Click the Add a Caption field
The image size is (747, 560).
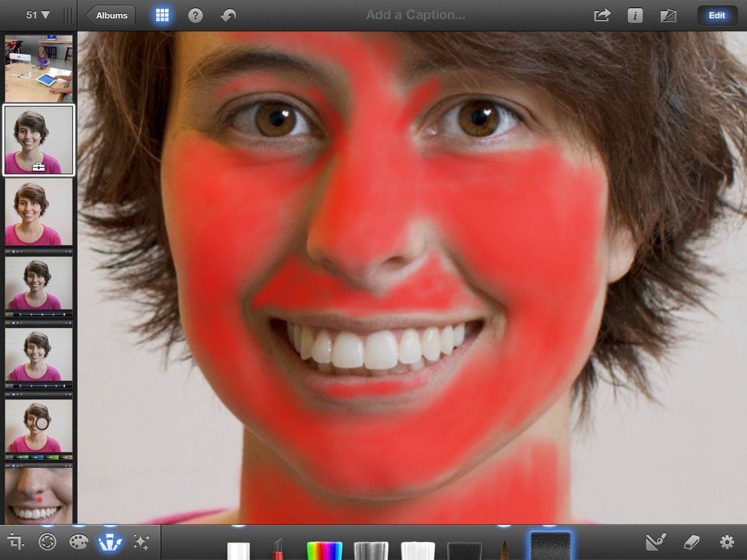coord(415,16)
